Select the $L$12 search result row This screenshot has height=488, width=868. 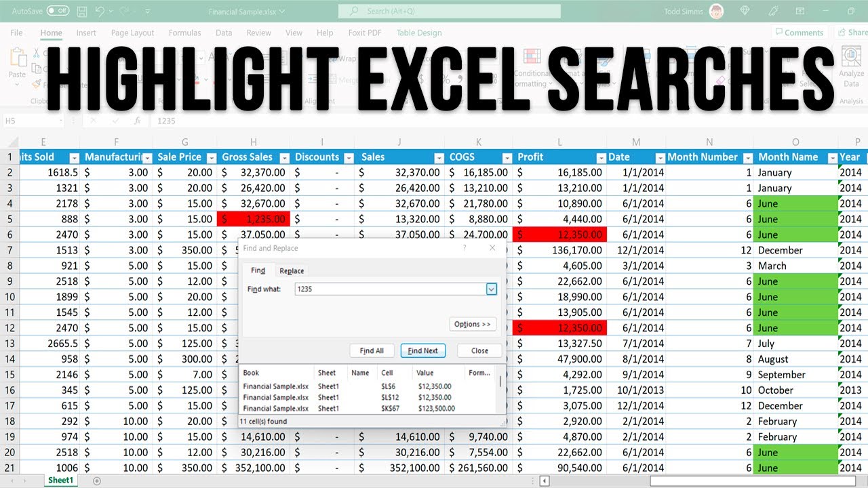pyautogui.click(x=369, y=397)
